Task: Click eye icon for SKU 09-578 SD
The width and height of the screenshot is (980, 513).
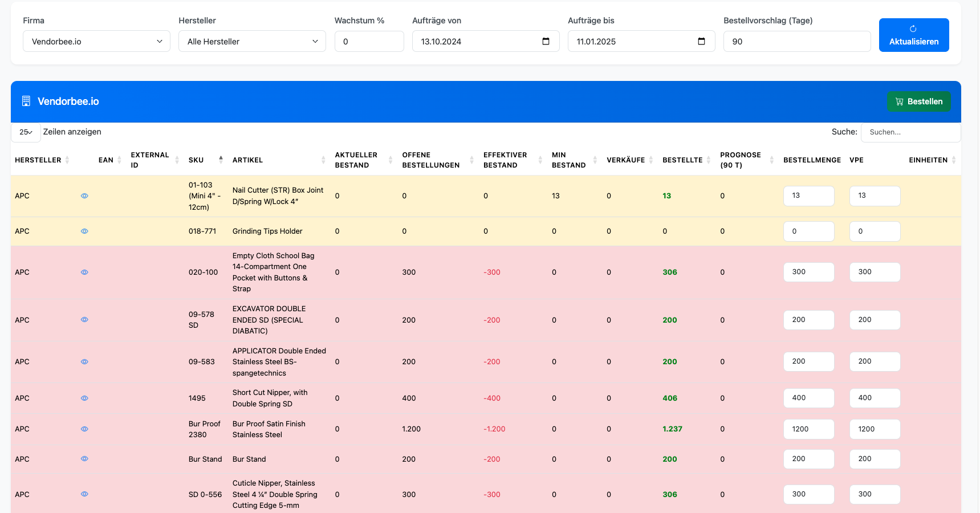Action: click(x=84, y=320)
